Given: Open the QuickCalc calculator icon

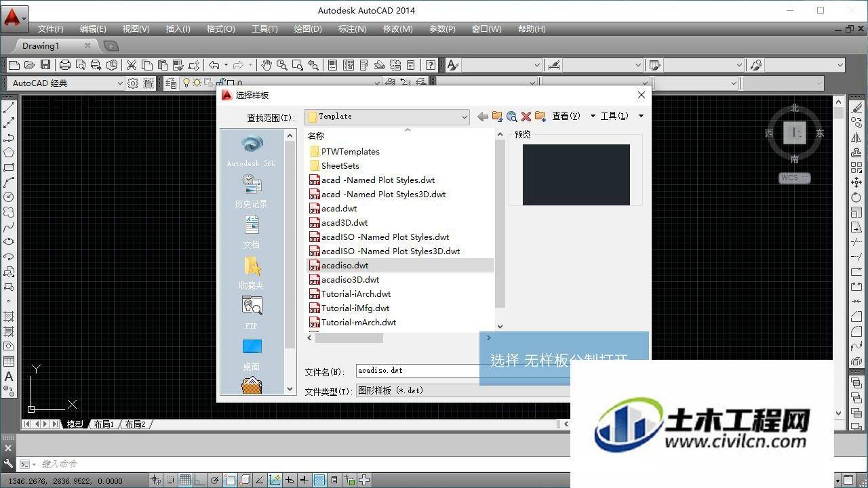Looking at the screenshot, I should pyautogui.click(x=411, y=65).
